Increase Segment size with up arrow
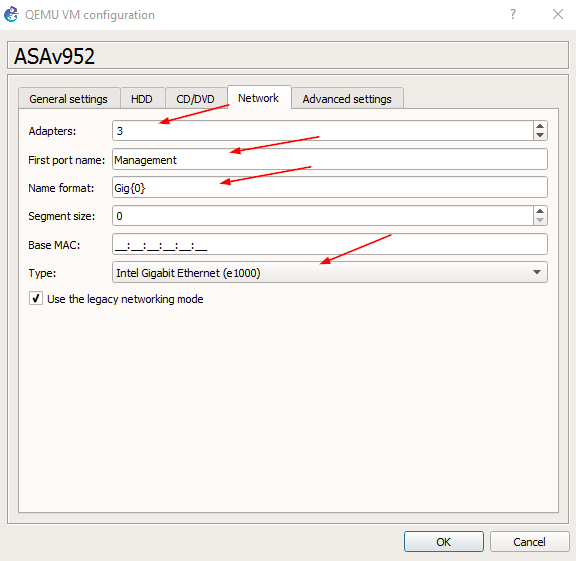The height and width of the screenshot is (561, 576). pos(540,211)
